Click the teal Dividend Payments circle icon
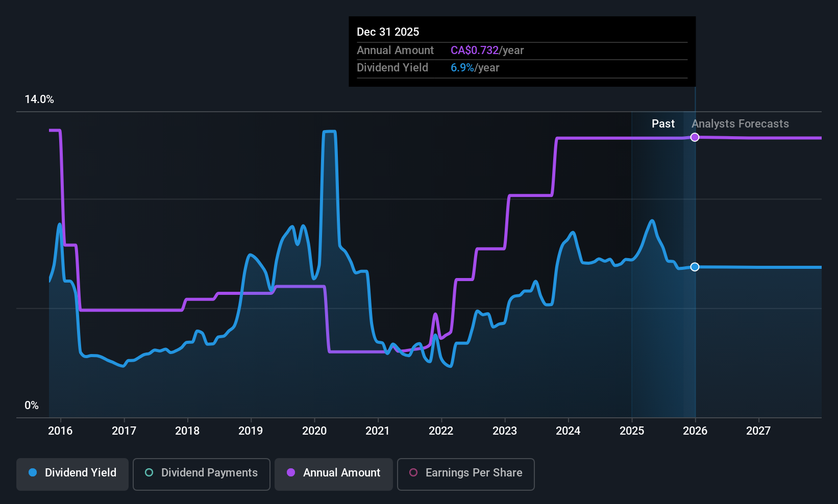The width and height of the screenshot is (838, 504). click(x=149, y=473)
